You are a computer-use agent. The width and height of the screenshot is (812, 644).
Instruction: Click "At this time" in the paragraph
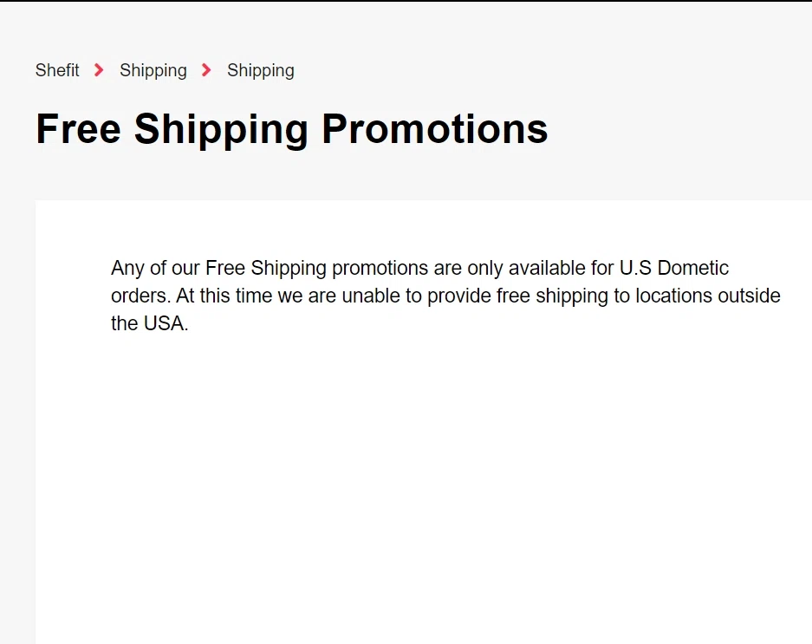point(224,296)
